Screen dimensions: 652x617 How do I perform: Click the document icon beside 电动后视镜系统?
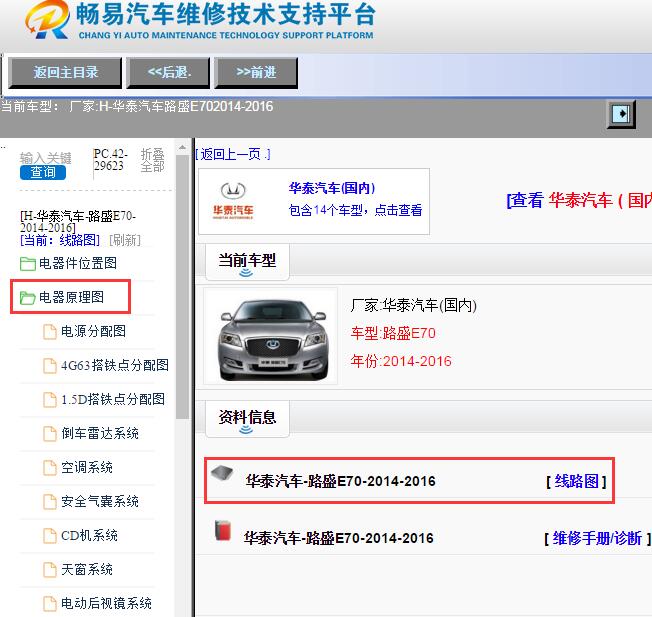point(50,604)
